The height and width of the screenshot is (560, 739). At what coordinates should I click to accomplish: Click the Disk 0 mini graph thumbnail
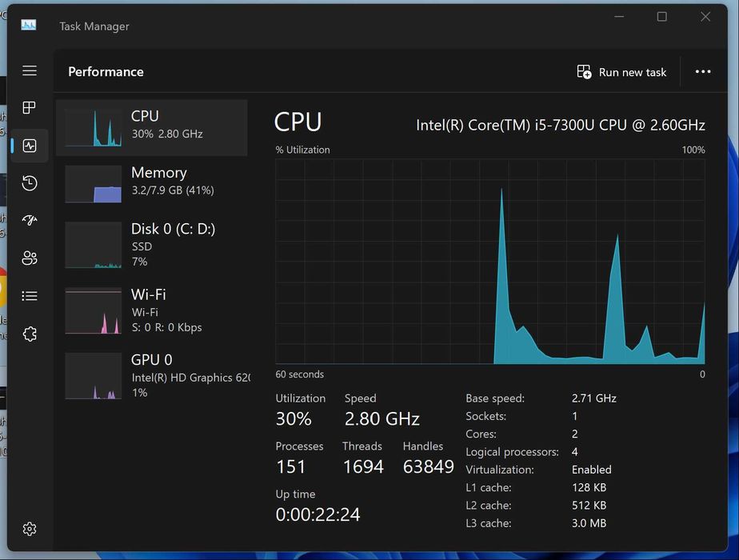coord(94,245)
